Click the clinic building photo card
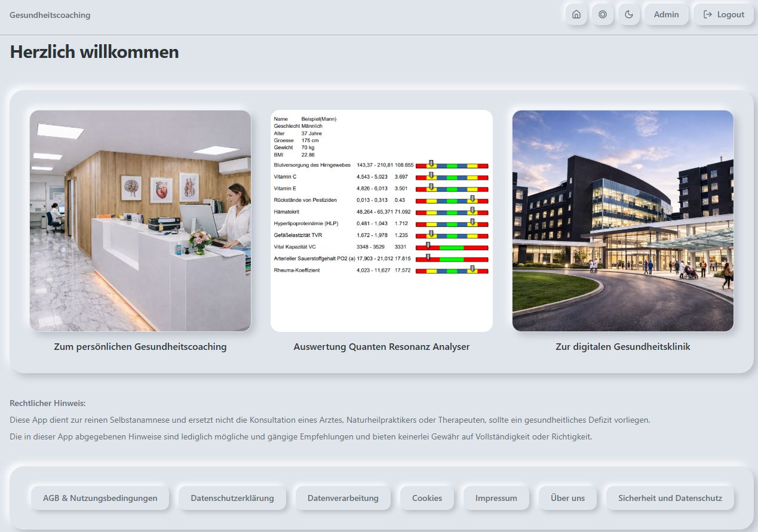The width and height of the screenshot is (758, 532). [x=623, y=220]
